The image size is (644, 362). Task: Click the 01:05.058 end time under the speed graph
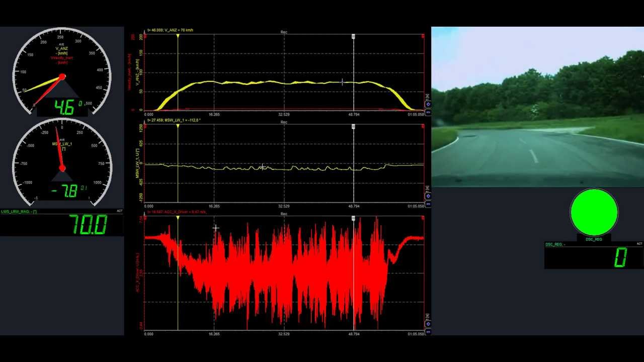416,115
